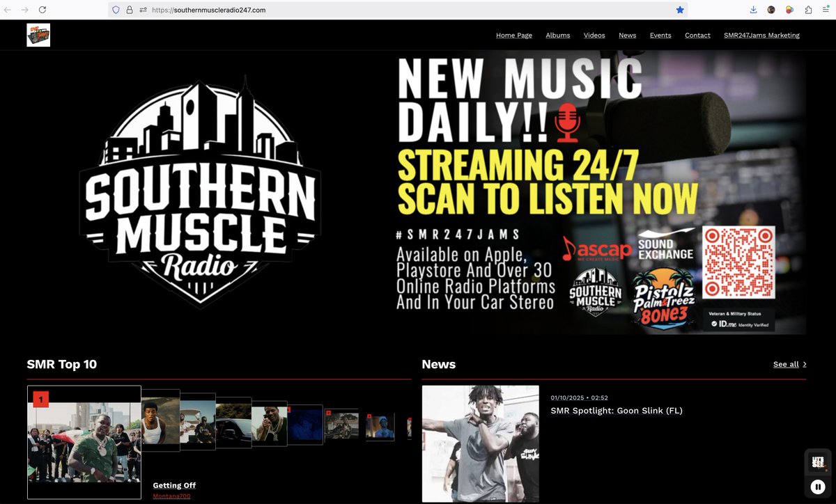
Task: Open the Montana700 artist link
Action: point(171,496)
